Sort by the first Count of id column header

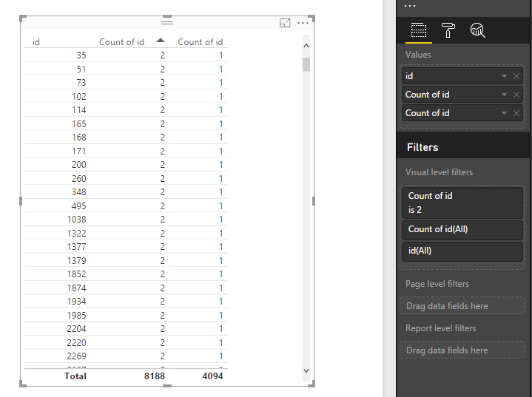coord(121,42)
